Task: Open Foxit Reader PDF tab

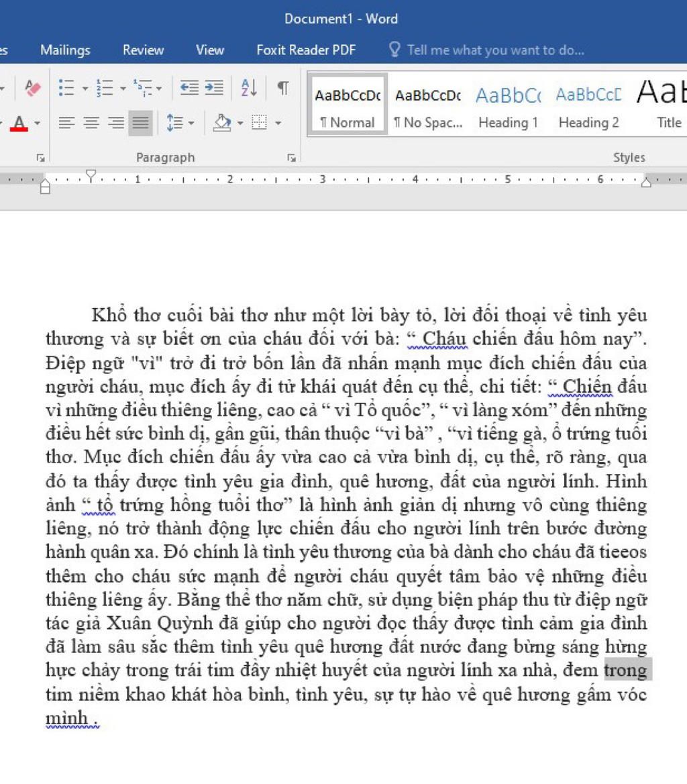Action: 307,50
